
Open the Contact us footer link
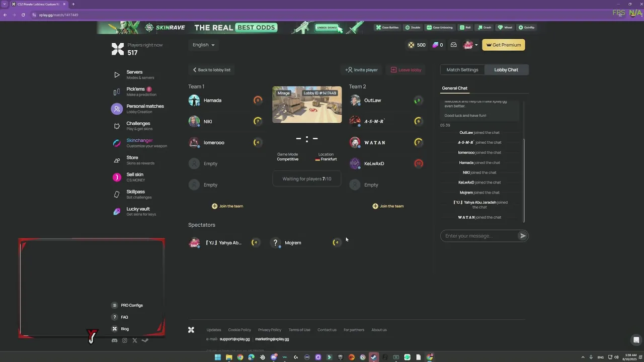click(327, 330)
